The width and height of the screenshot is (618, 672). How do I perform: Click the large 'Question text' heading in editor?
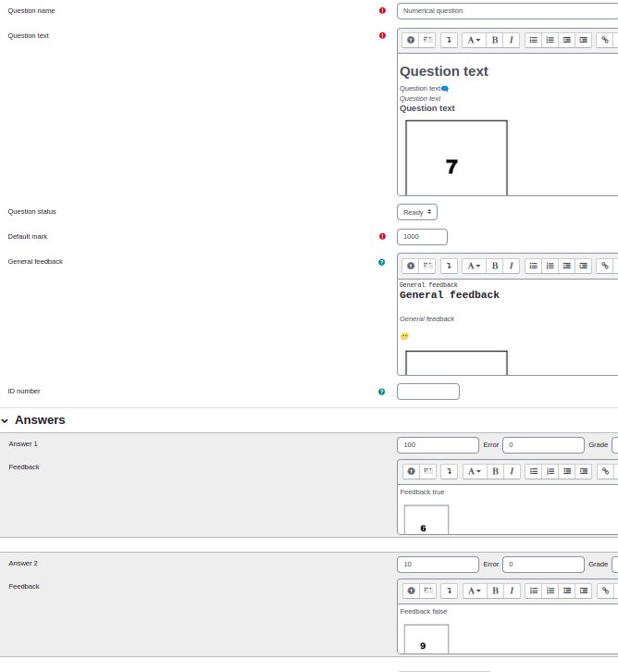(444, 71)
